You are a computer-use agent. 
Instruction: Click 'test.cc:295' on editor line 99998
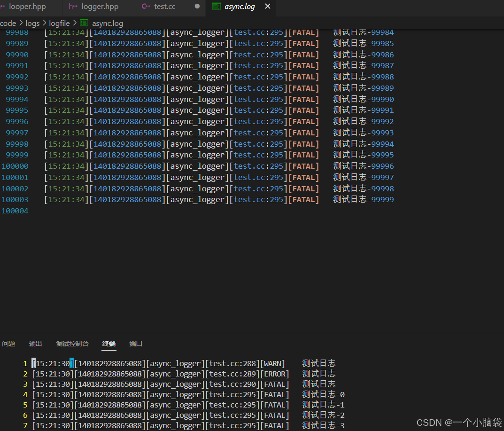(x=258, y=144)
